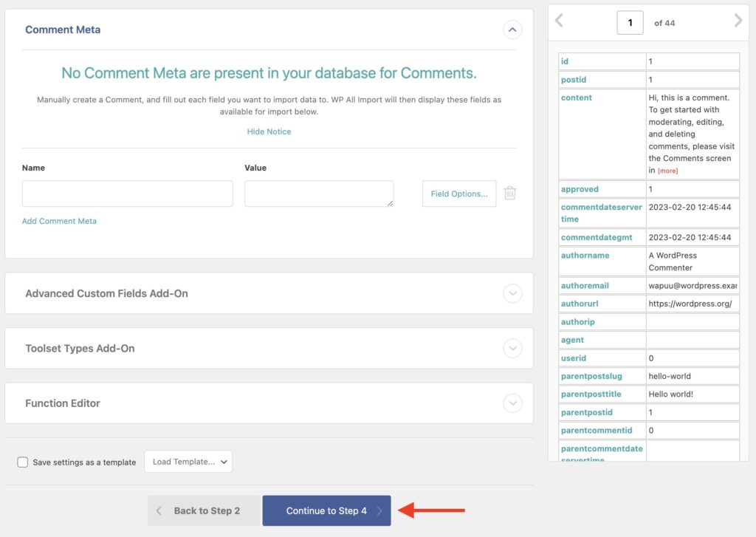The width and height of the screenshot is (756, 537).
Task: Expand the Function Editor section
Action: click(x=512, y=403)
